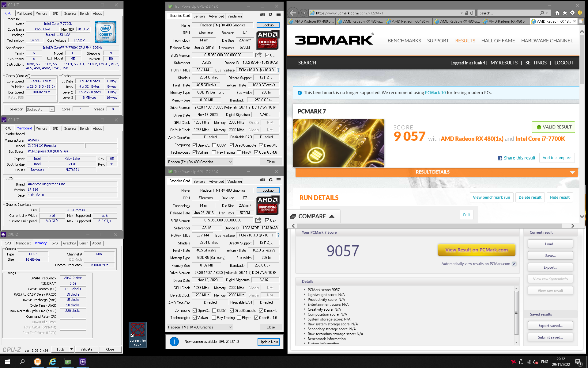Click the magnifier icon in browser search box
The width and height of the screenshot is (588, 368).
(x=542, y=13)
